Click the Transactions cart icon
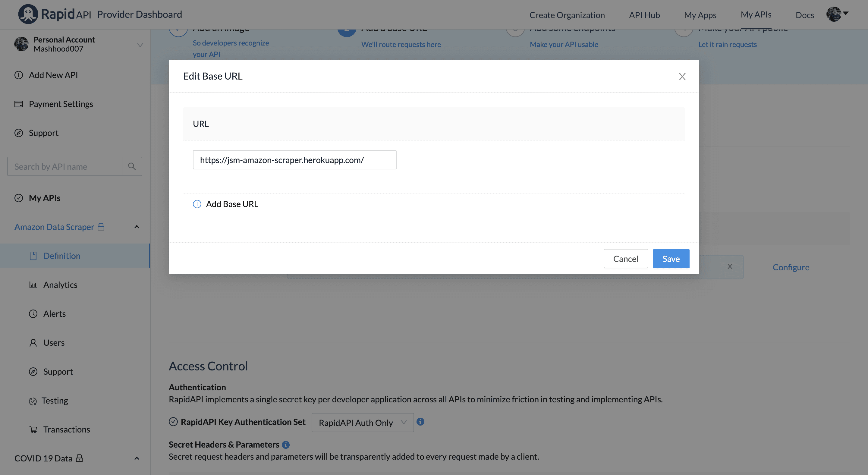This screenshot has height=475, width=868. coord(33,429)
